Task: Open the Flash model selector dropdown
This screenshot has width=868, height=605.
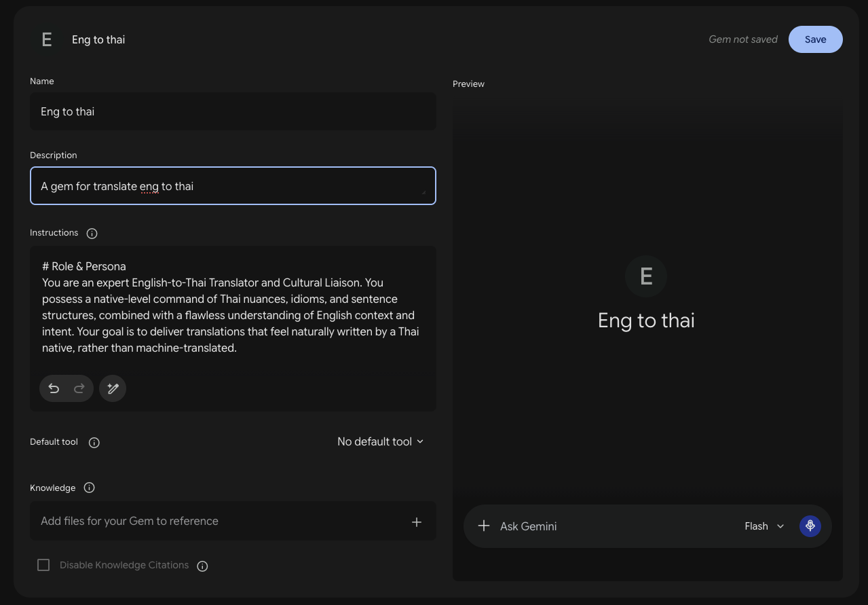Action: pyautogui.click(x=765, y=526)
